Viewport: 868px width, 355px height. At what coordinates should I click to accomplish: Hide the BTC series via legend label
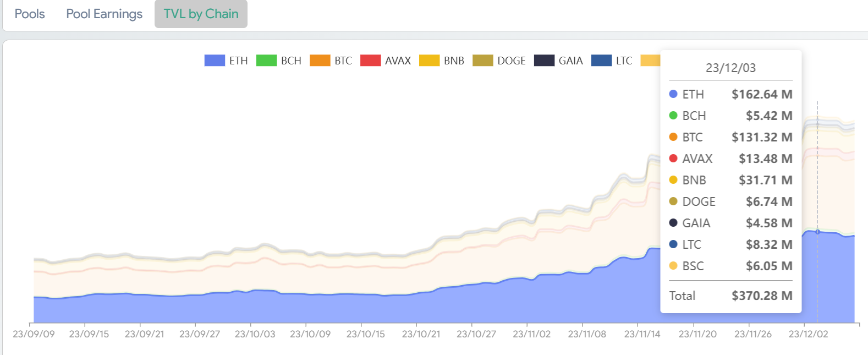[x=343, y=61]
